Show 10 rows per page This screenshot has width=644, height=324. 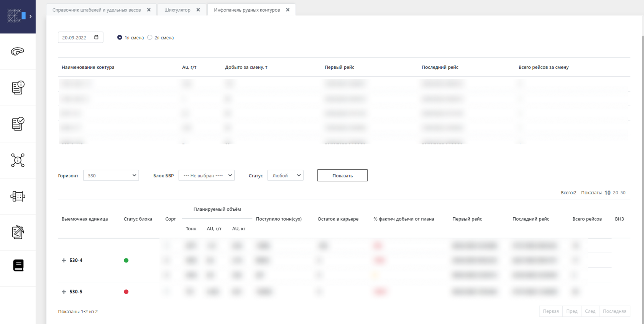point(608,193)
